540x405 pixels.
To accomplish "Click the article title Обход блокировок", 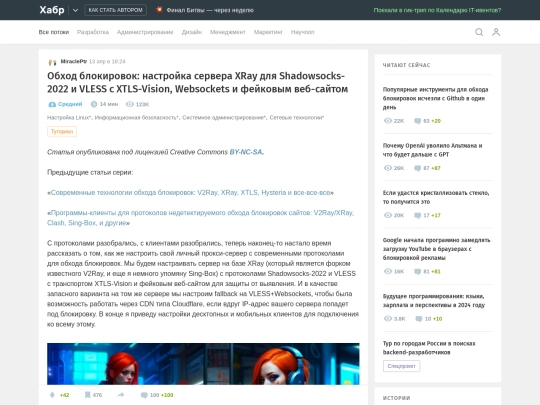I will 197,82.
